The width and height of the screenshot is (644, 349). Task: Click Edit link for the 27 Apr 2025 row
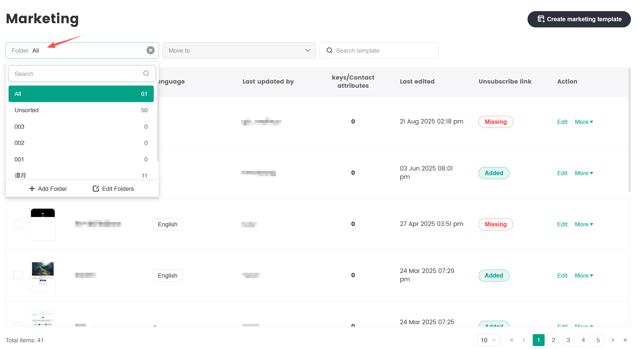pos(562,224)
